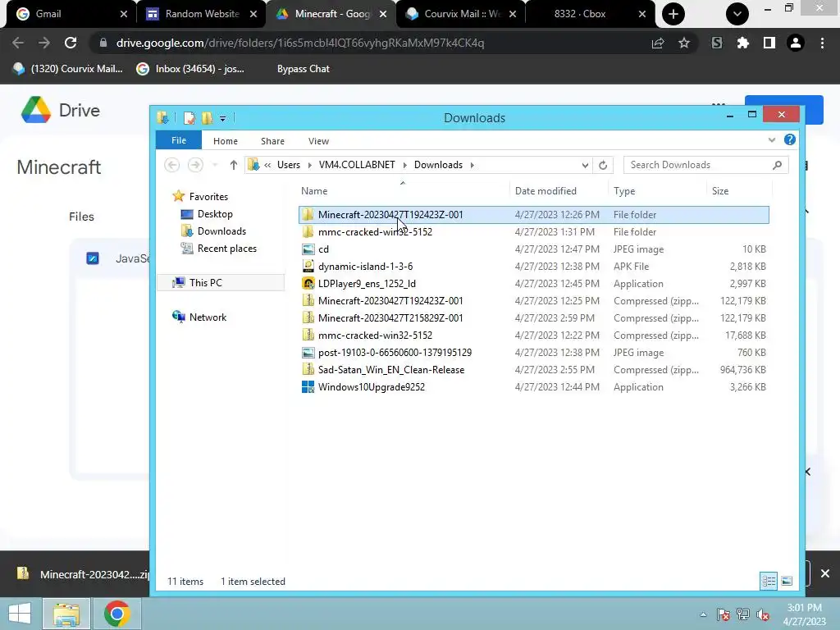Show hidden system tray icons
Viewport: 840px width, 630px height.
(703, 614)
